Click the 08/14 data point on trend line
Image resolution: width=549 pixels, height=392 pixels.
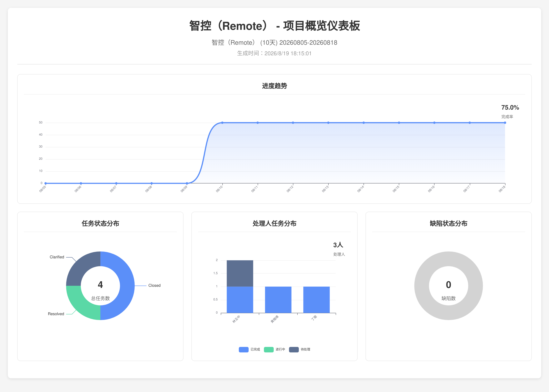364,123
